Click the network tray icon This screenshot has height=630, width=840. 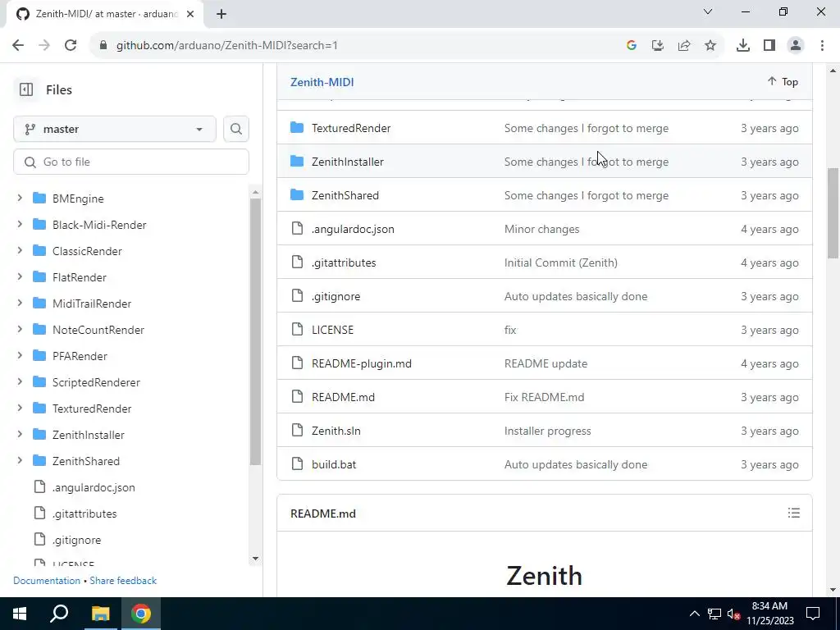714,614
